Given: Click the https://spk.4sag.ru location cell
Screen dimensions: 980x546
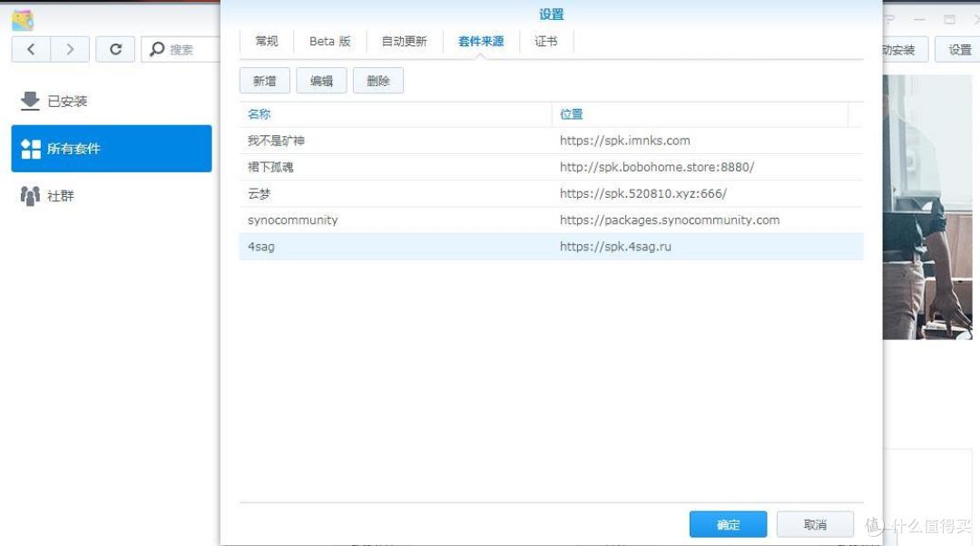Looking at the screenshot, I should 615,247.
